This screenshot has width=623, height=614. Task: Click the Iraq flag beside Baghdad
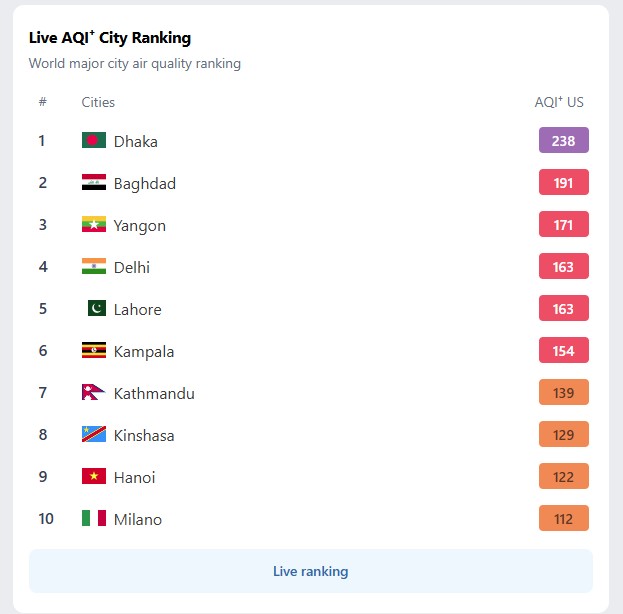(x=94, y=182)
